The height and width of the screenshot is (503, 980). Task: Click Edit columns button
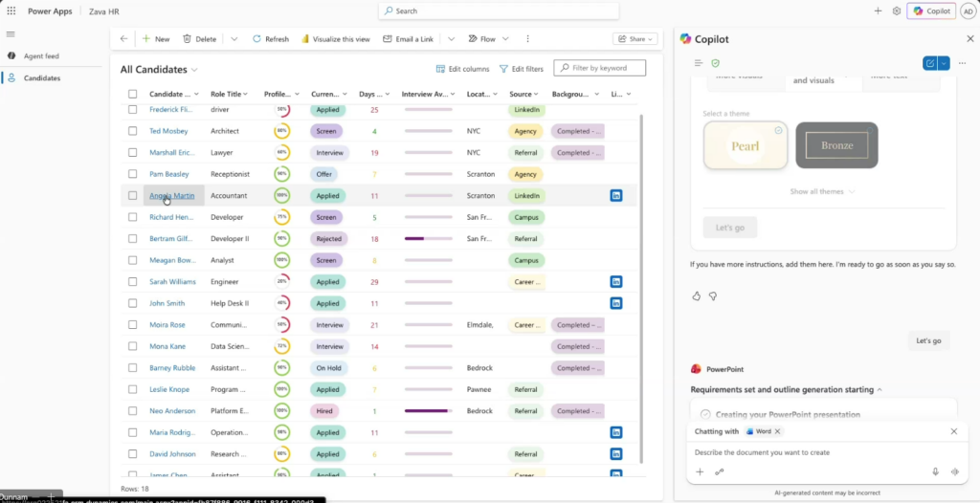tap(462, 69)
